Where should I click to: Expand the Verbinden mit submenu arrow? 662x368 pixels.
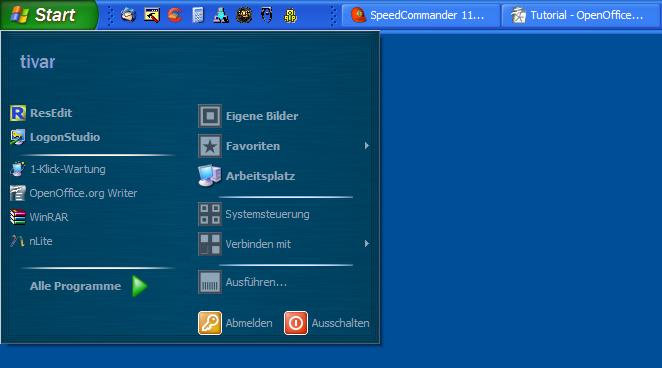(366, 244)
